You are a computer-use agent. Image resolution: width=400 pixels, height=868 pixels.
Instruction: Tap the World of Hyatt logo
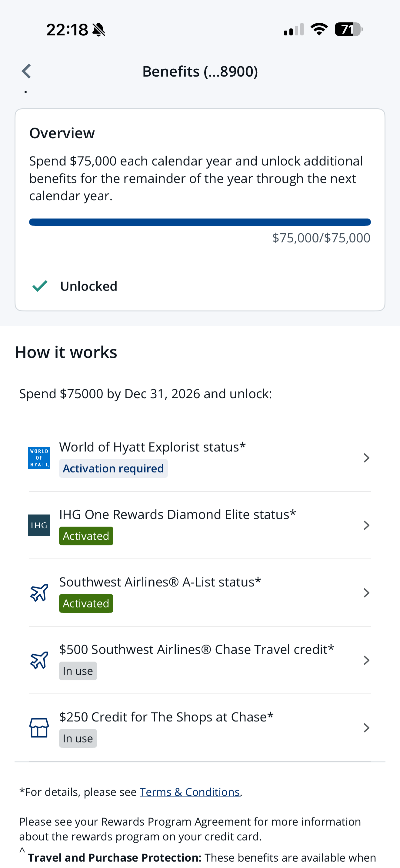[39, 458]
